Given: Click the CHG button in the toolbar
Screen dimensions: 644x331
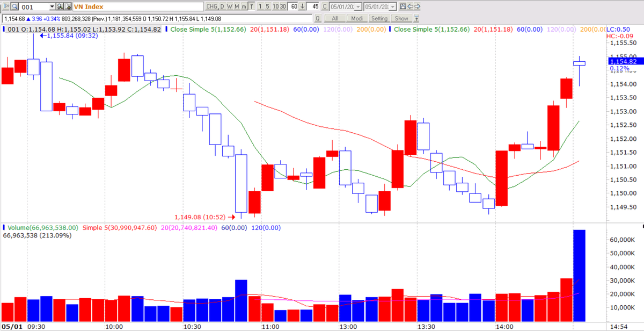Looking at the screenshot, I should 211,6.
